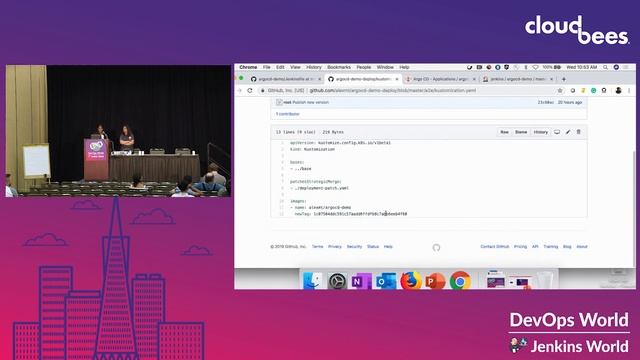Image resolution: width=640 pixels, height=360 pixels.
Task: Reload the page in Chrome
Action: pos(250,91)
